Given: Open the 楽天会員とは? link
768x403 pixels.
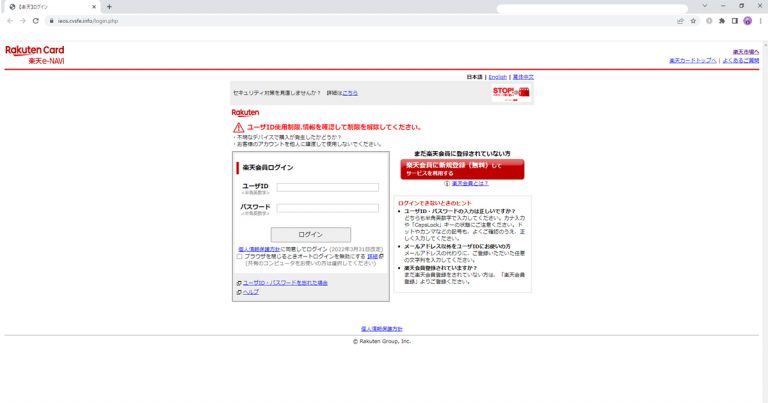Looking at the screenshot, I should point(470,184).
